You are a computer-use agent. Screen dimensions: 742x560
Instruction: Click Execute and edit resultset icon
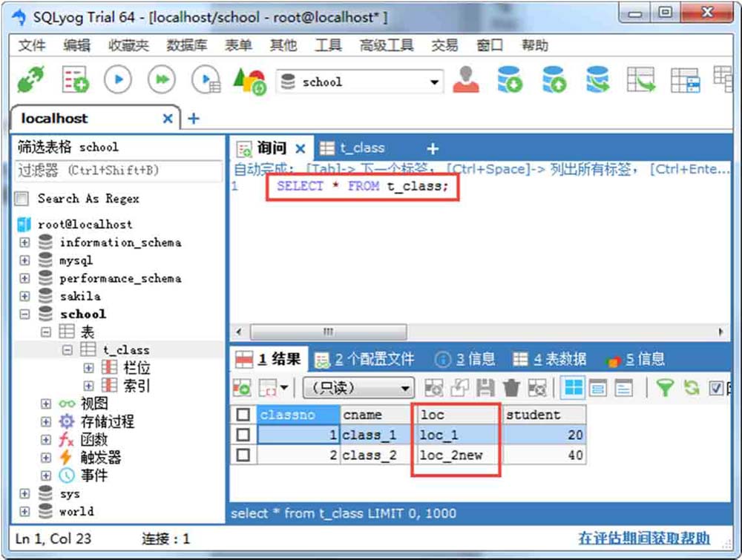206,79
